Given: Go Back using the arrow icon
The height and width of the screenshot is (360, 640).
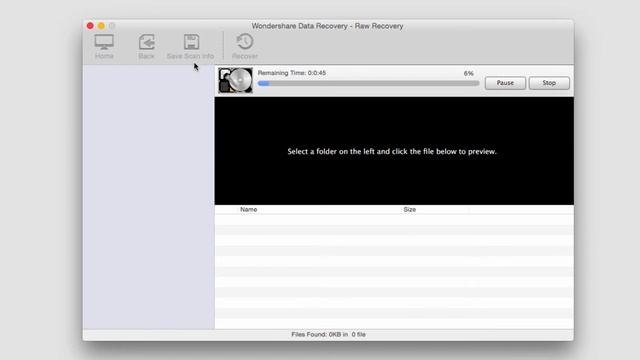Looking at the screenshot, I should coord(147,42).
